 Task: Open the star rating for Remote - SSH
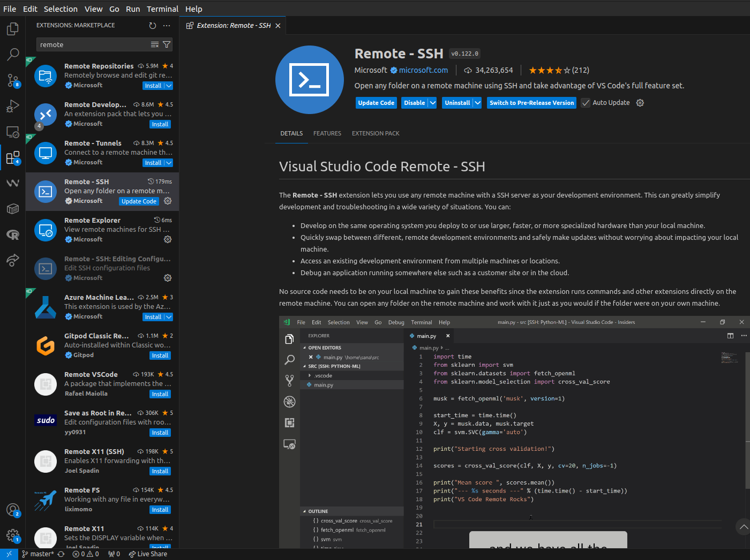(x=559, y=70)
